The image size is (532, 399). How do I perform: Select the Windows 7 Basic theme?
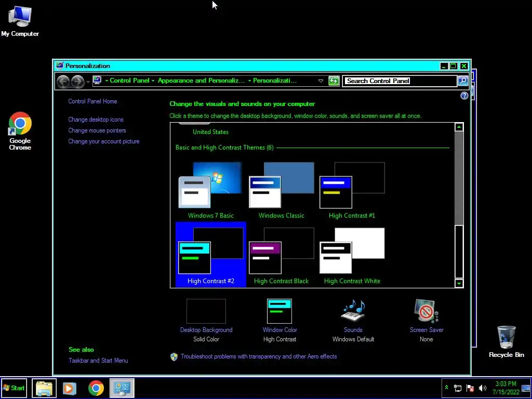coord(211,190)
